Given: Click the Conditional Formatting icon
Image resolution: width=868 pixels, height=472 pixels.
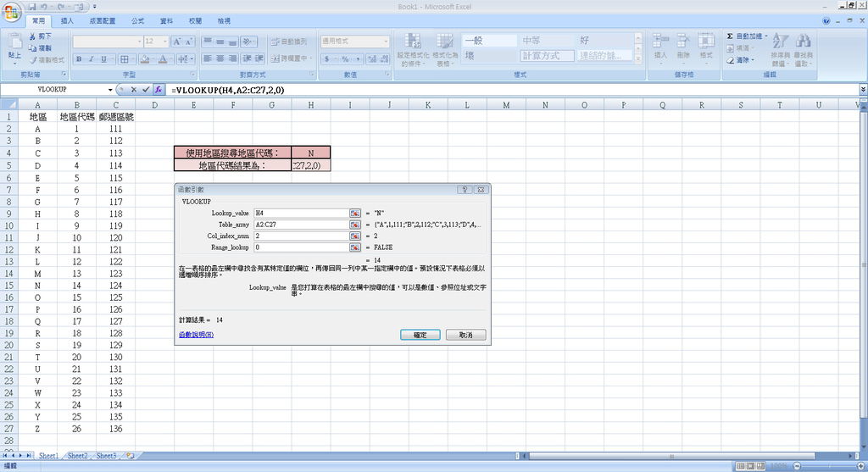Looking at the screenshot, I should tap(413, 42).
